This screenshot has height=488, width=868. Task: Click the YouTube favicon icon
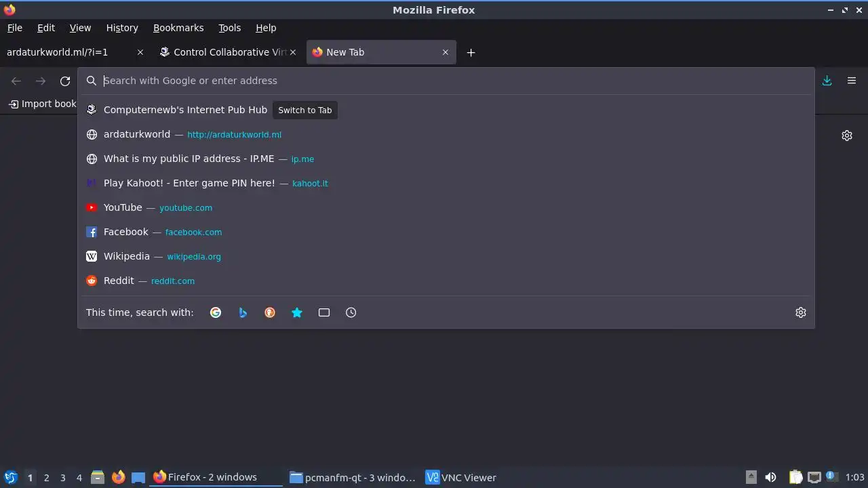[92, 207]
